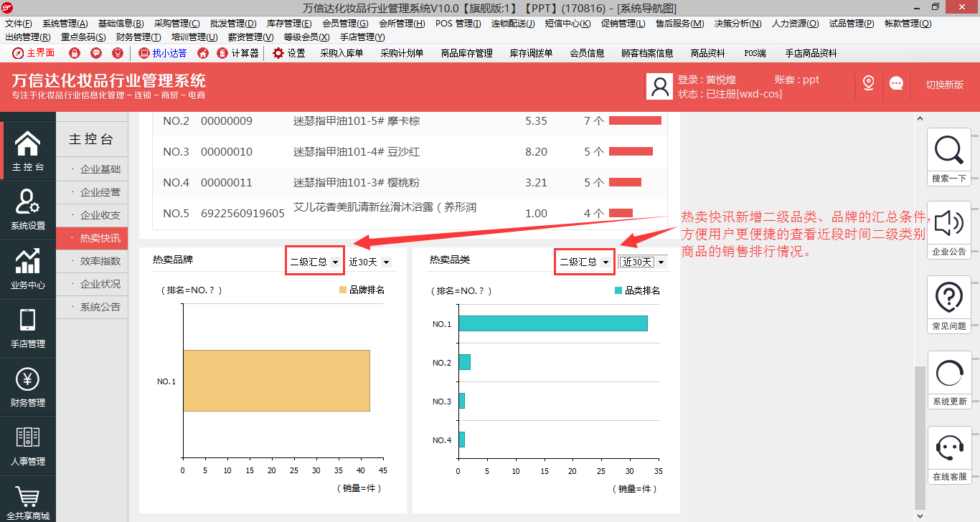Screen dimensions: 980x522
Task: Click the user avatar icon in header
Action: tap(659, 86)
